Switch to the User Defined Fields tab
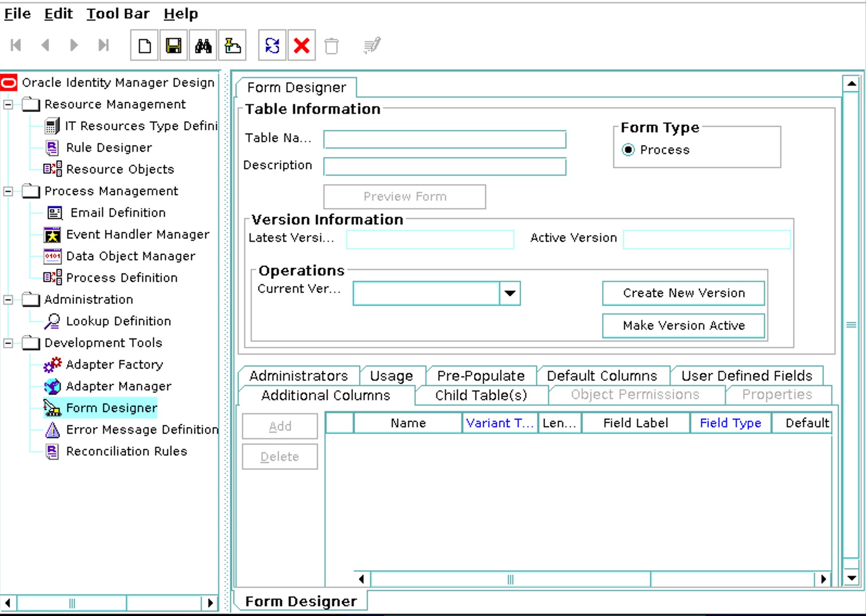The width and height of the screenshot is (866, 616). [x=747, y=376]
